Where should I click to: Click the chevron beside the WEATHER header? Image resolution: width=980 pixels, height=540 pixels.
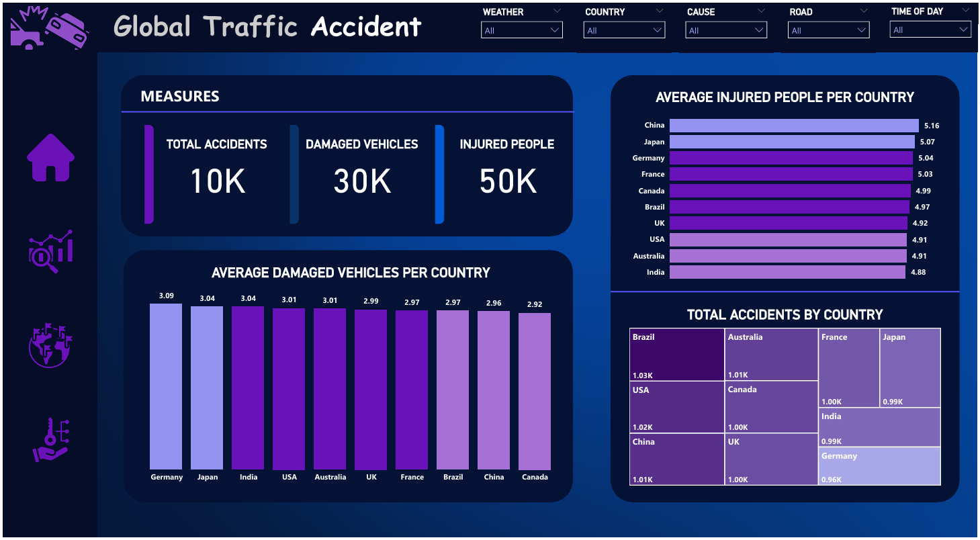pos(557,11)
